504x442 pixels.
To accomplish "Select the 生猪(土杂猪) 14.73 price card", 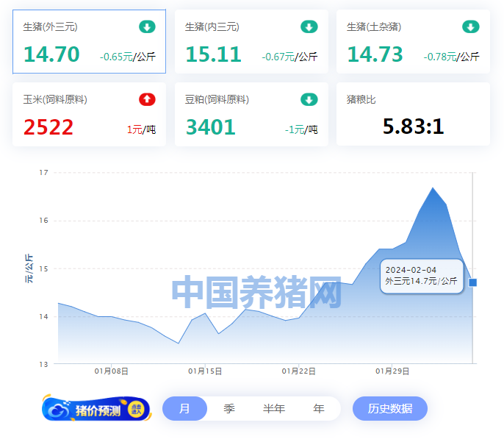I will coord(413,42).
